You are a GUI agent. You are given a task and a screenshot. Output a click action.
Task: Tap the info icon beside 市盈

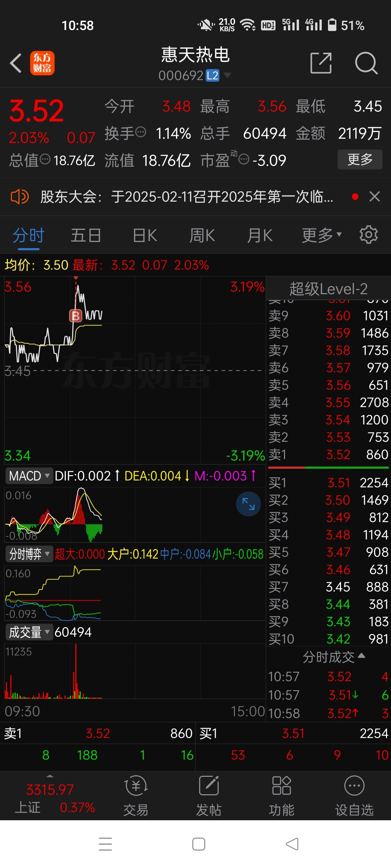pyautogui.click(x=244, y=159)
